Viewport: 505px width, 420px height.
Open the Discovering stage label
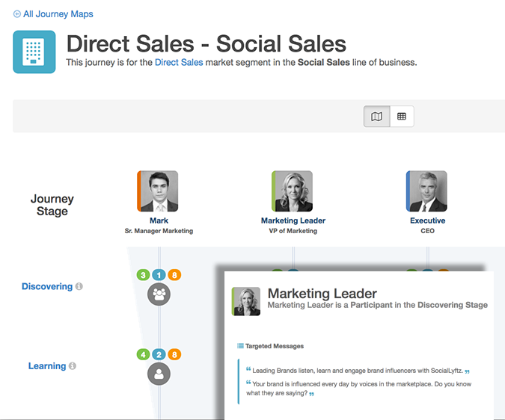coord(46,286)
